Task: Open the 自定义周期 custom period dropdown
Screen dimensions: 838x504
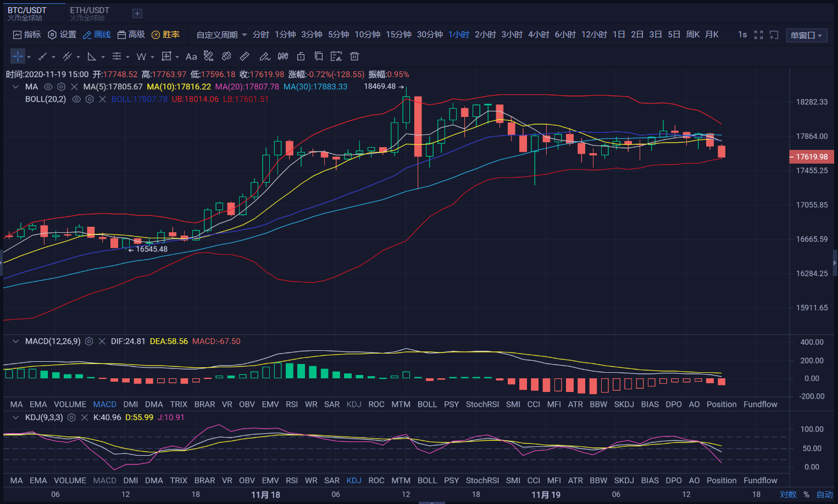Action: (x=221, y=35)
